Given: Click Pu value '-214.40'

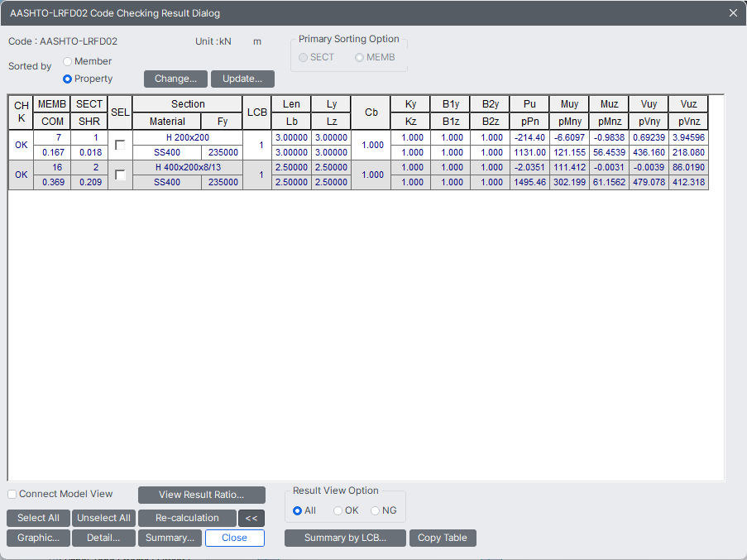Looking at the screenshot, I should tap(529, 137).
